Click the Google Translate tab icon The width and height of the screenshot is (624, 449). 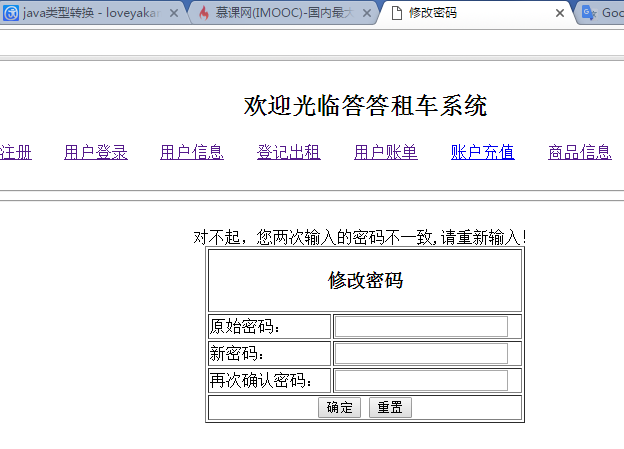tap(589, 13)
